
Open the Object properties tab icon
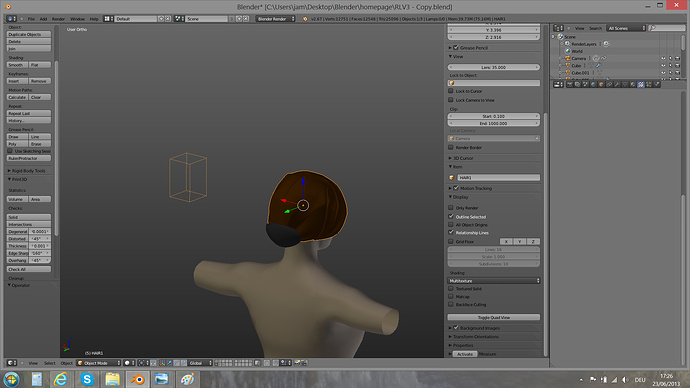pyautogui.click(x=601, y=84)
